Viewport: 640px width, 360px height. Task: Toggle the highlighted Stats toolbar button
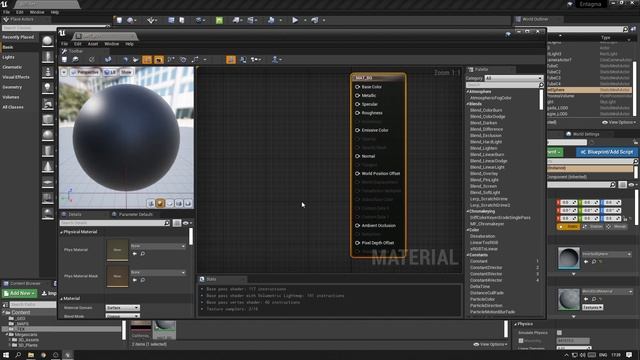click(231, 60)
